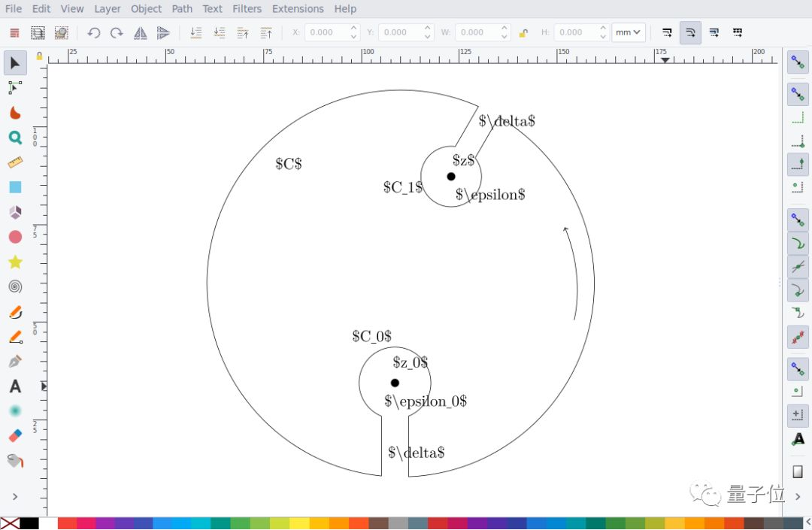Pick the Rectangle tool
Viewport: 812px width, 530px height.
click(x=15, y=187)
